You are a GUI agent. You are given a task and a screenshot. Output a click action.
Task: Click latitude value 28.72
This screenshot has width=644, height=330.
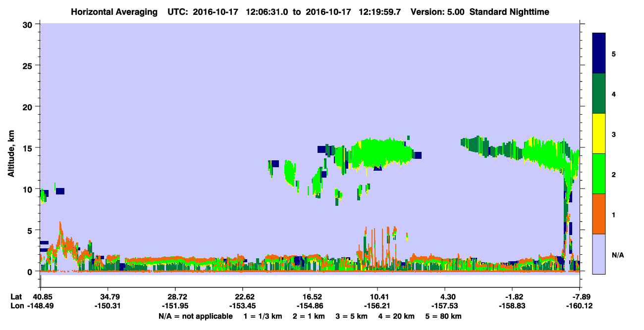coord(175,297)
